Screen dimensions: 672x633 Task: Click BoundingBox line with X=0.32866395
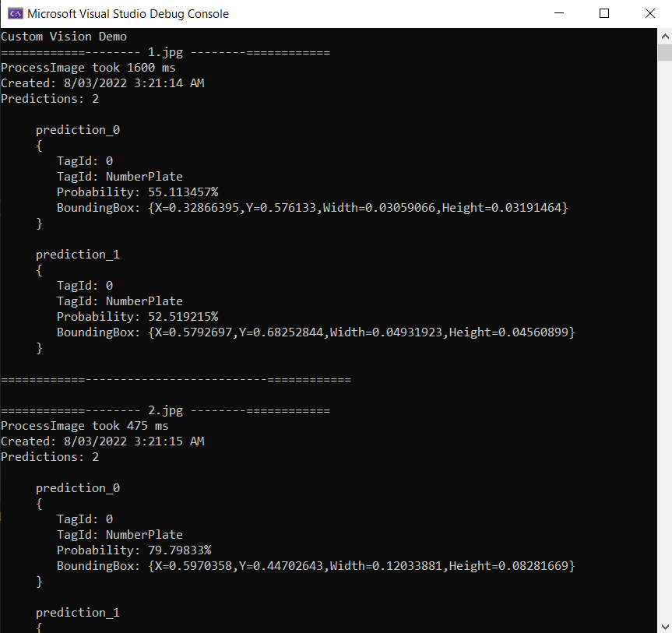pyautogui.click(x=312, y=208)
